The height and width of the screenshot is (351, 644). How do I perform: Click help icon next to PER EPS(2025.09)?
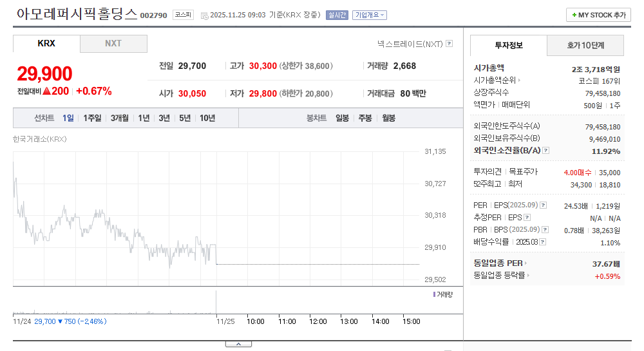[544, 205]
